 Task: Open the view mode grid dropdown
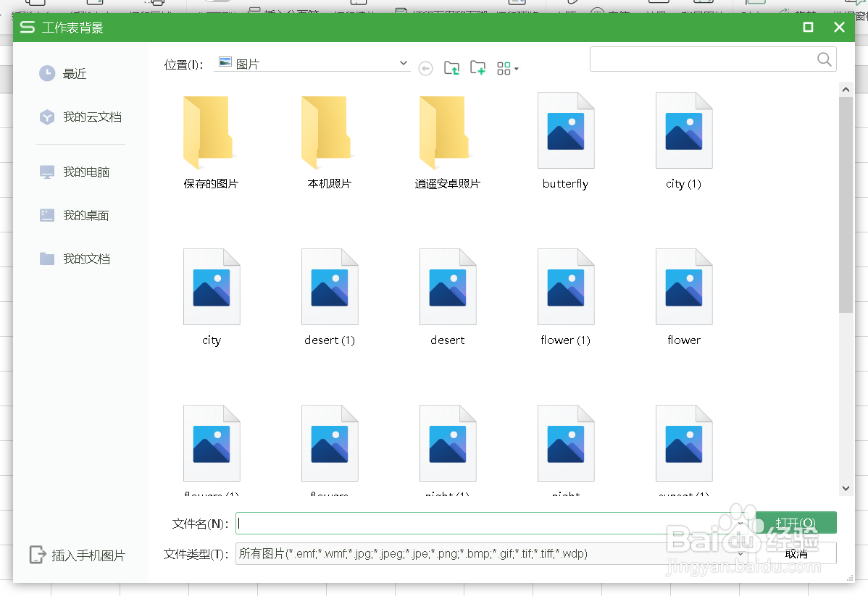(x=507, y=69)
